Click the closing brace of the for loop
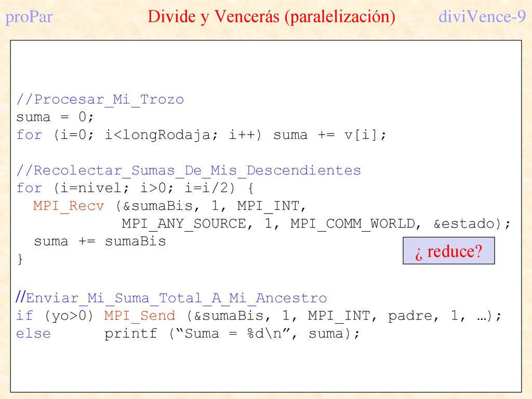The image size is (532, 399). pyautogui.click(x=20, y=259)
